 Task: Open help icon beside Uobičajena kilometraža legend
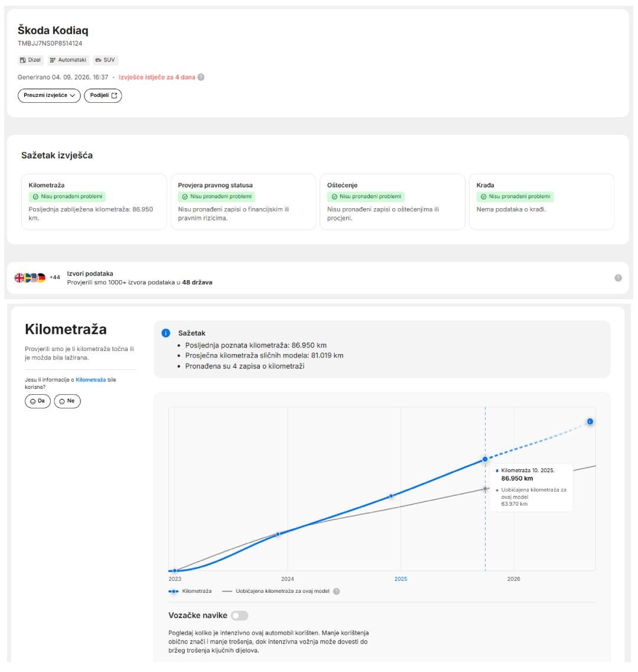coord(336,592)
